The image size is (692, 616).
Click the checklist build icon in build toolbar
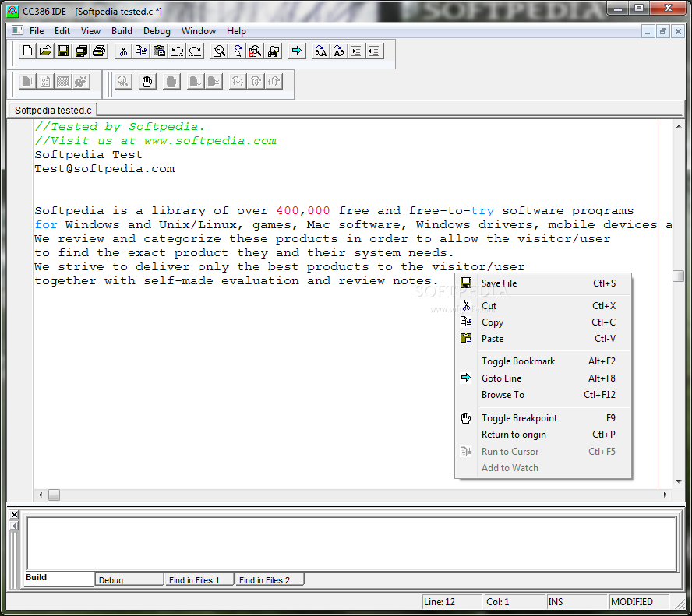pyautogui.click(x=45, y=82)
